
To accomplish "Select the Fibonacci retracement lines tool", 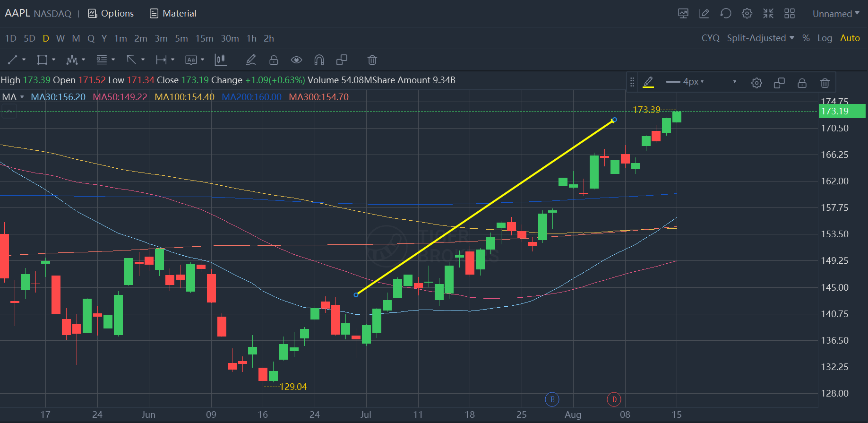I will point(102,60).
